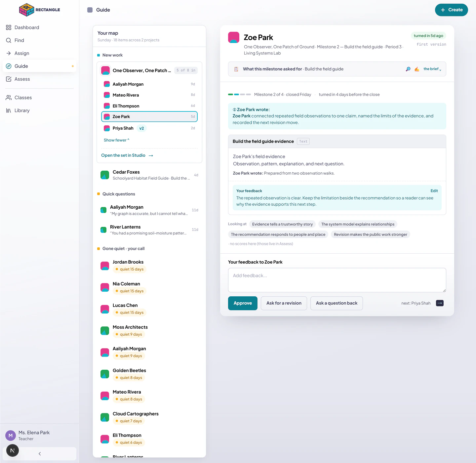Select Eli Thompson's 6d submission
Viewport: 476px width, 463px height.
coord(149,106)
